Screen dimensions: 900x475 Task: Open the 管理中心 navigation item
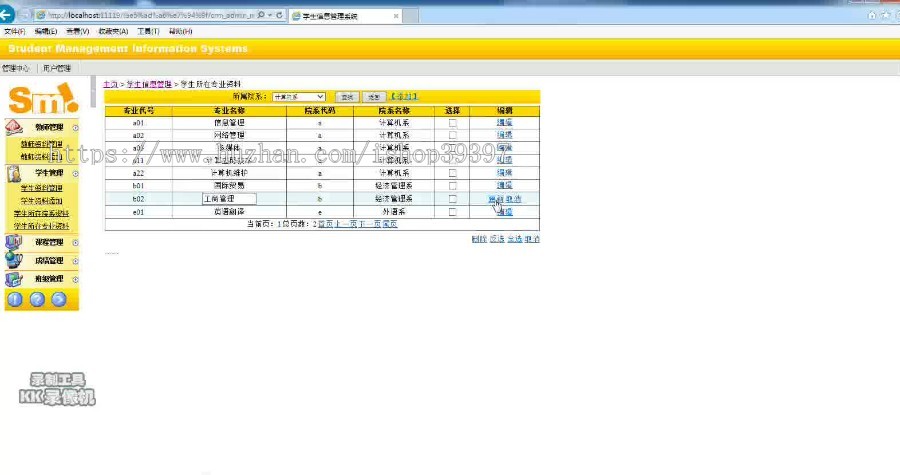tap(15, 68)
